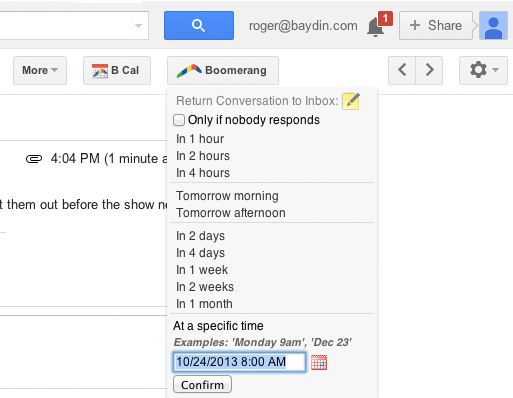Click the yellow note pencil icon
The image size is (513, 398).
[351, 101]
